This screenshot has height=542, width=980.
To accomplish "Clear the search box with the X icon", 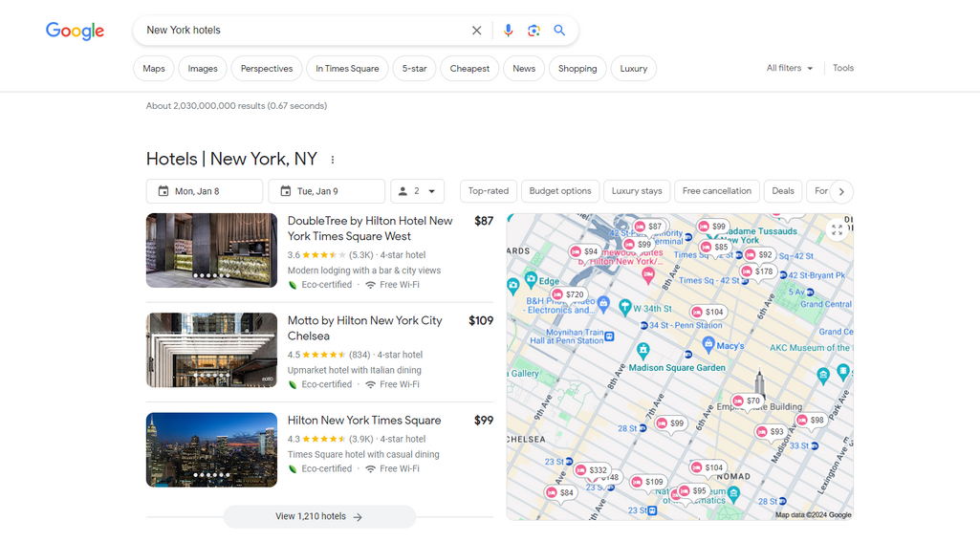I will [x=476, y=30].
